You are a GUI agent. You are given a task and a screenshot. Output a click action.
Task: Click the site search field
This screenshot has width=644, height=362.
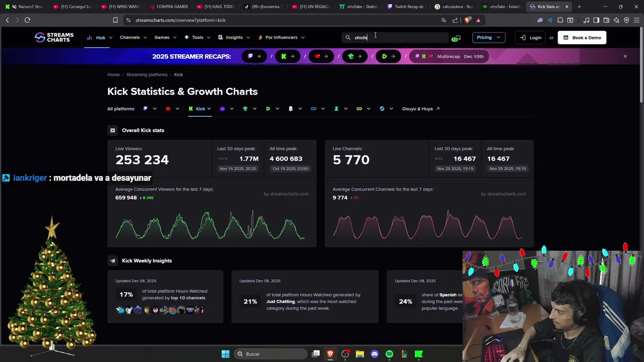point(395,38)
